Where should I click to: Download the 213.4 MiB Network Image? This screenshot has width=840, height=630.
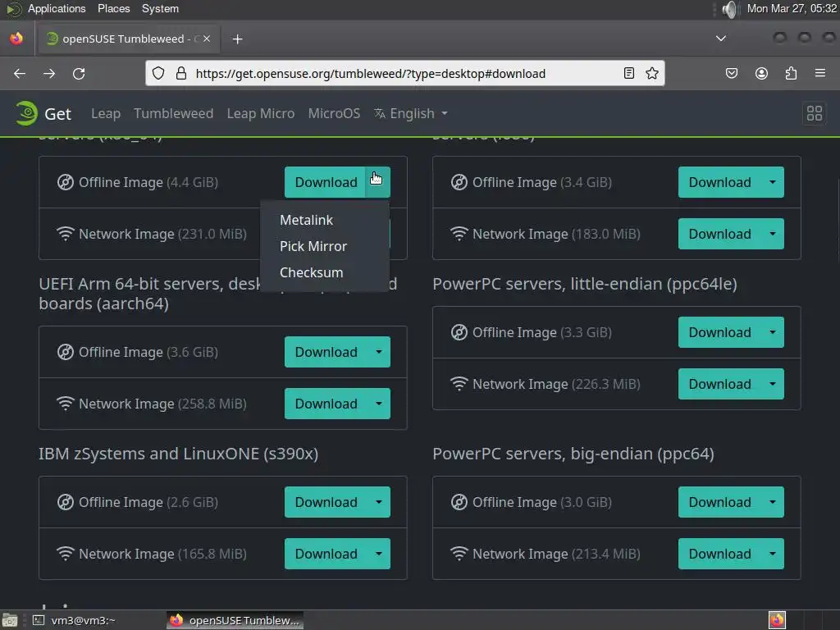pyautogui.click(x=719, y=554)
